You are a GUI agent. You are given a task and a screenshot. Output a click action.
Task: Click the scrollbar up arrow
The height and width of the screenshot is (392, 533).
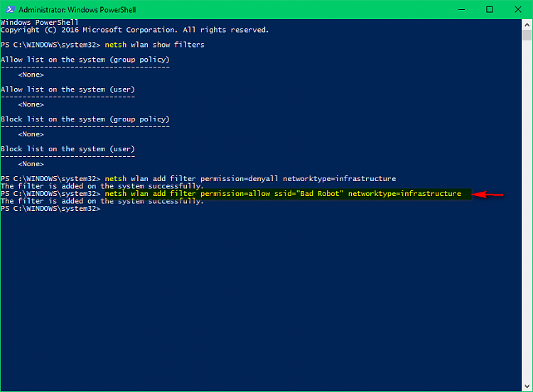[x=527, y=24]
